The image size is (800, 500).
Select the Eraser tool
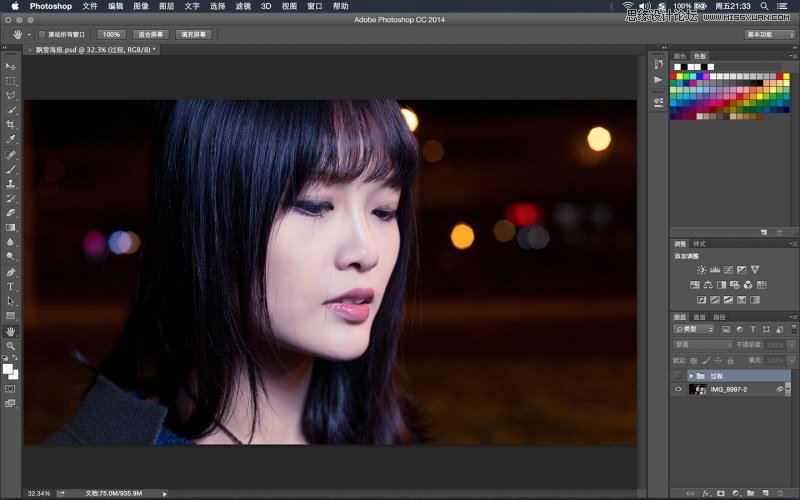[x=11, y=212]
